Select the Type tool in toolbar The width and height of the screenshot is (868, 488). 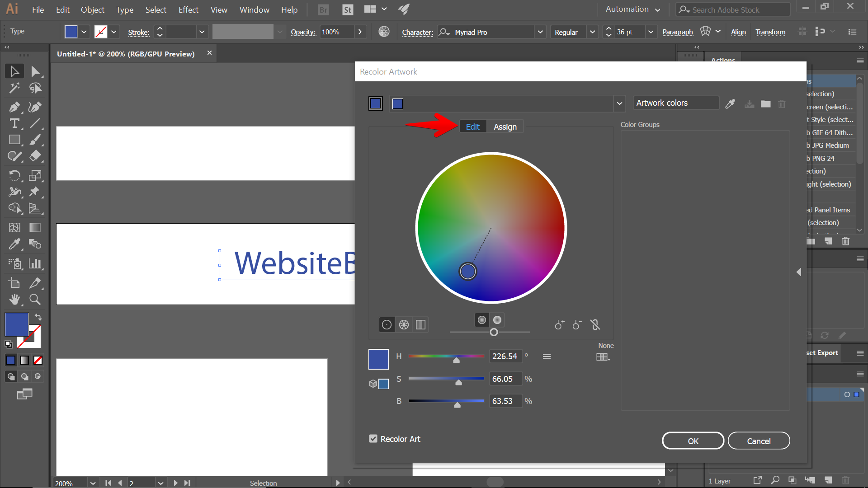[x=14, y=123]
